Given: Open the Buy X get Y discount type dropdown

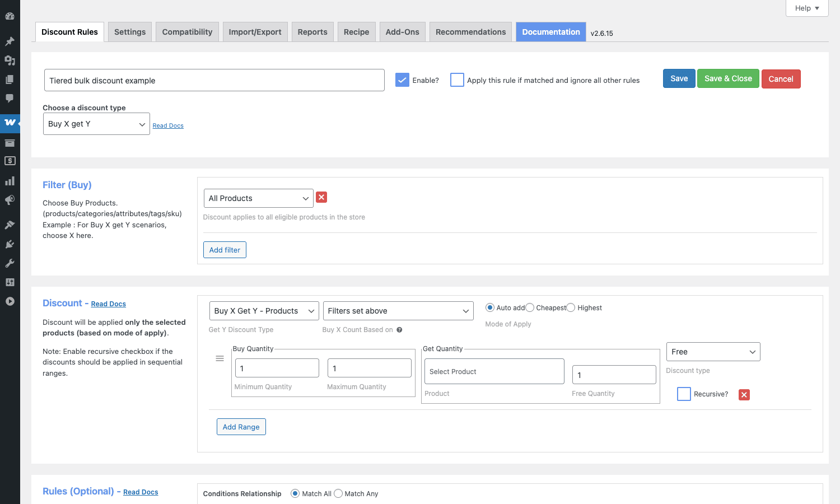Looking at the screenshot, I should tap(96, 124).
